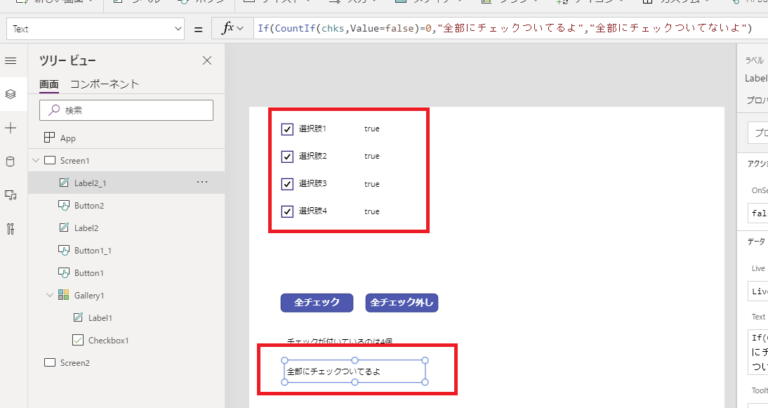Click the tree view search field
Viewport: 768px width, 408px height.
(x=126, y=110)
